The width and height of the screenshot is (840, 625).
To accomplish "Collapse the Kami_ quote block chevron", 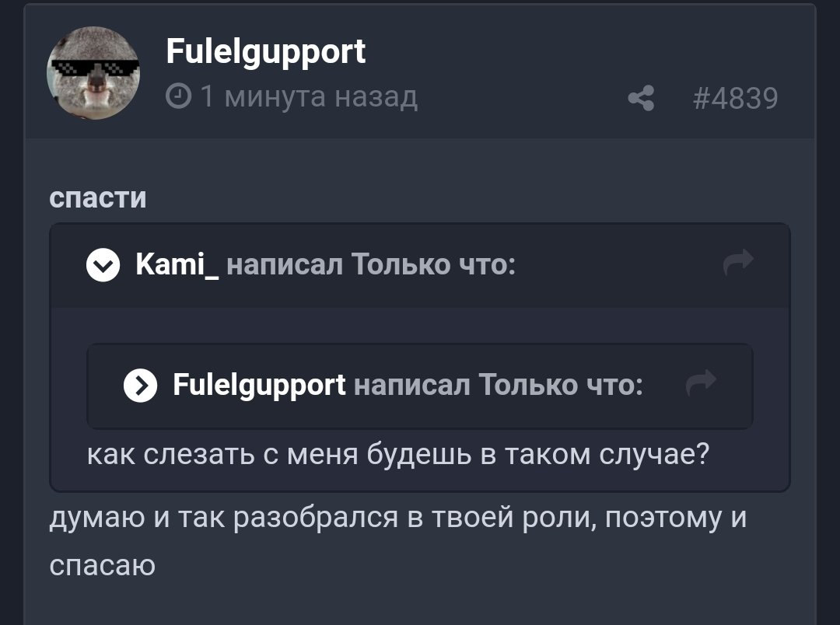I will [x=103, y=267].
